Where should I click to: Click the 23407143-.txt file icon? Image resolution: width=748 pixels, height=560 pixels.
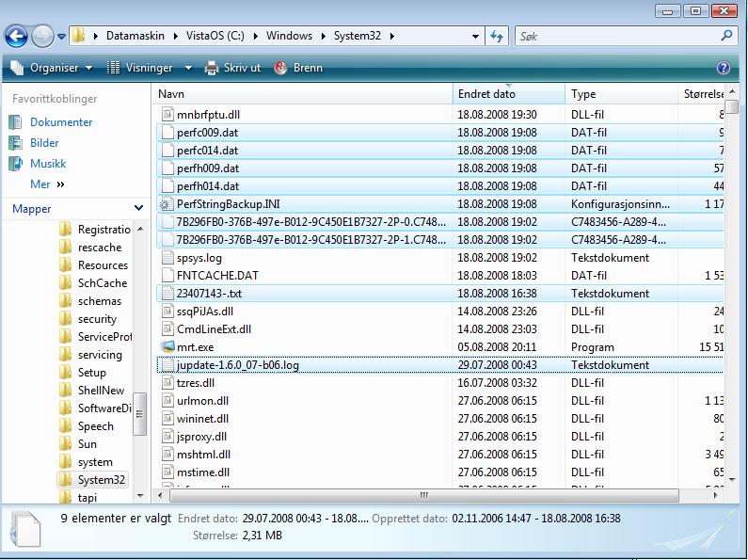pos(167,294)
